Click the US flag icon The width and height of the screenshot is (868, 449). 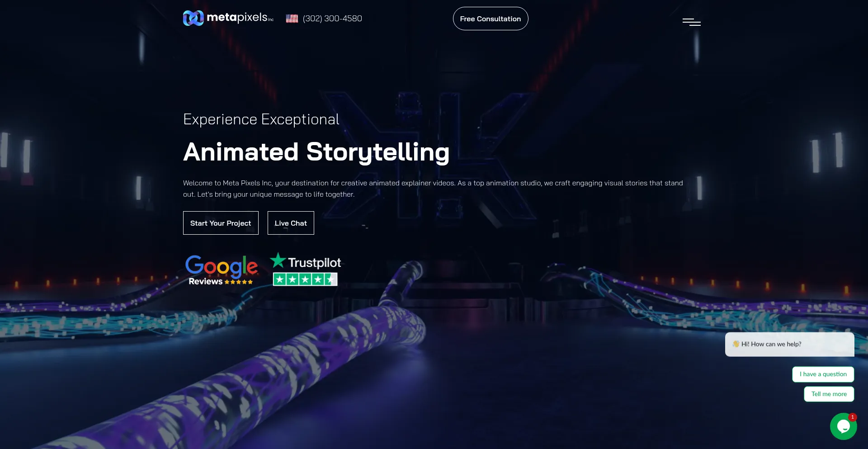click(292, 19)
